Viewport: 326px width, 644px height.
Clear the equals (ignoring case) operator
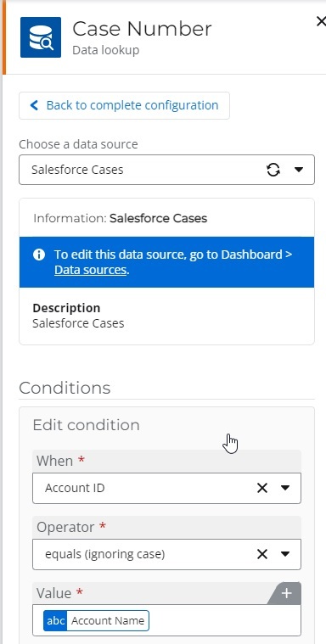(x=261, y=554)
